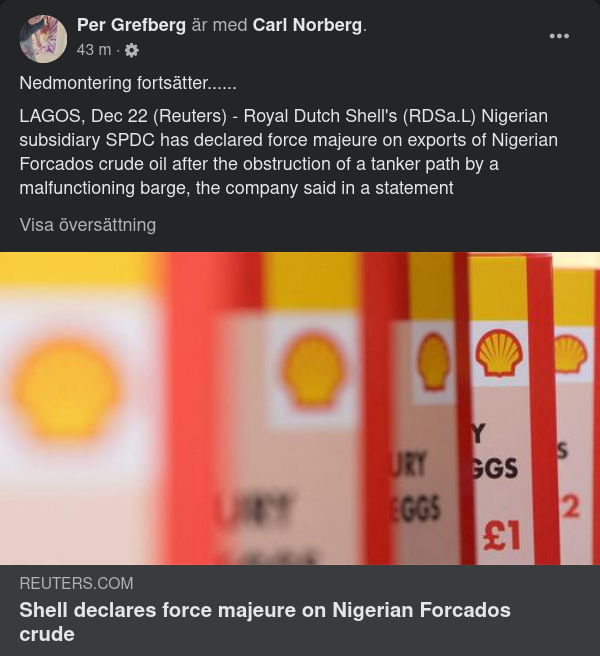Click the 'är med' text in post header

pos(219,26)
